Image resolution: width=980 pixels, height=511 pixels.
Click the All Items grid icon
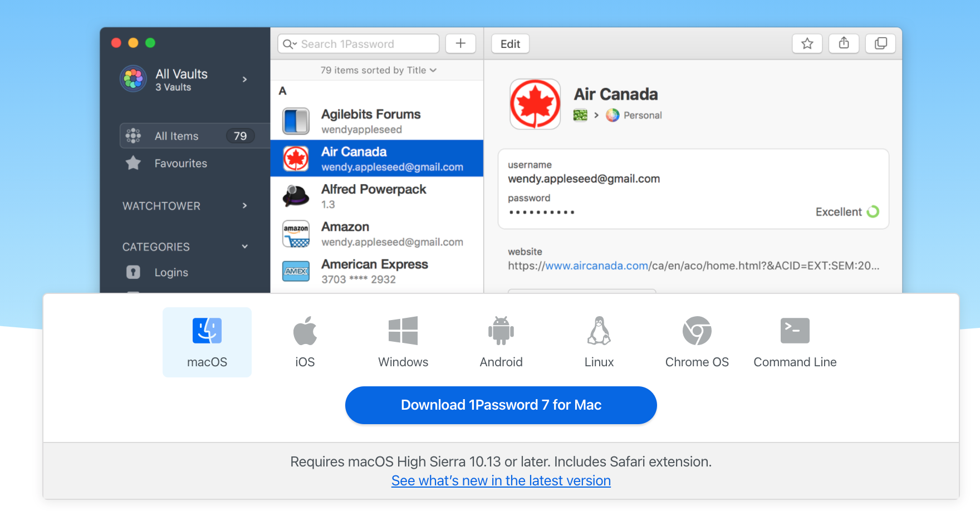pyautogui.click(x=133, y=136)
